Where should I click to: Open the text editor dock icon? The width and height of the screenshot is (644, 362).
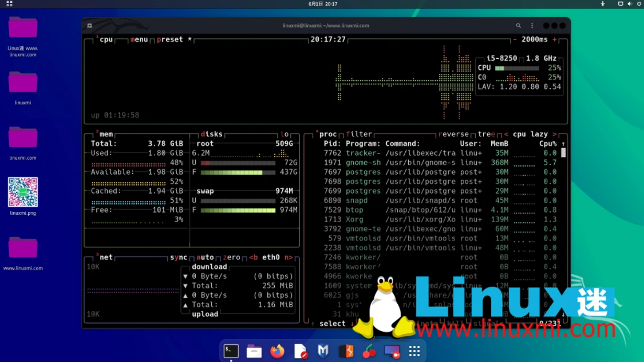[300, 351]
